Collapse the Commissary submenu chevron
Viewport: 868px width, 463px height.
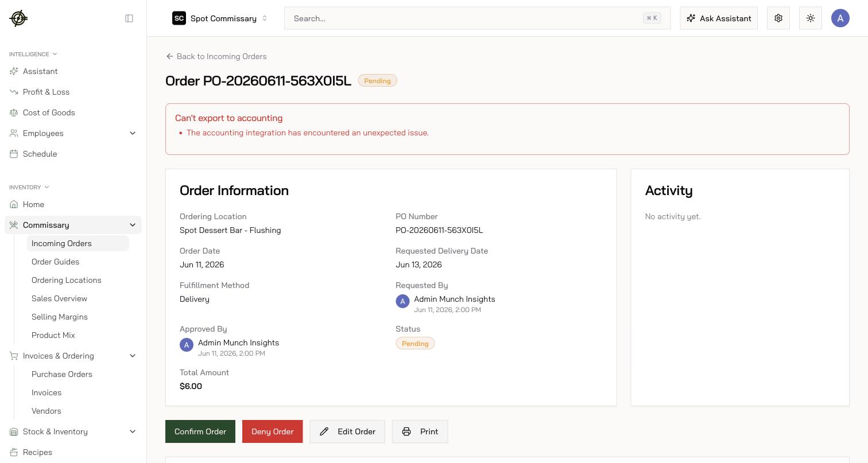click(133, 225)
